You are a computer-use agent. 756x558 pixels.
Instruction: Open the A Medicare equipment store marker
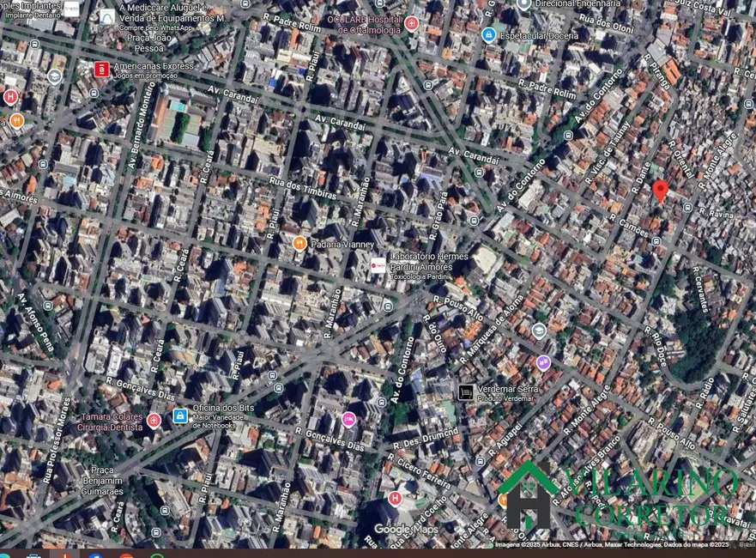[x=107, y=17]
